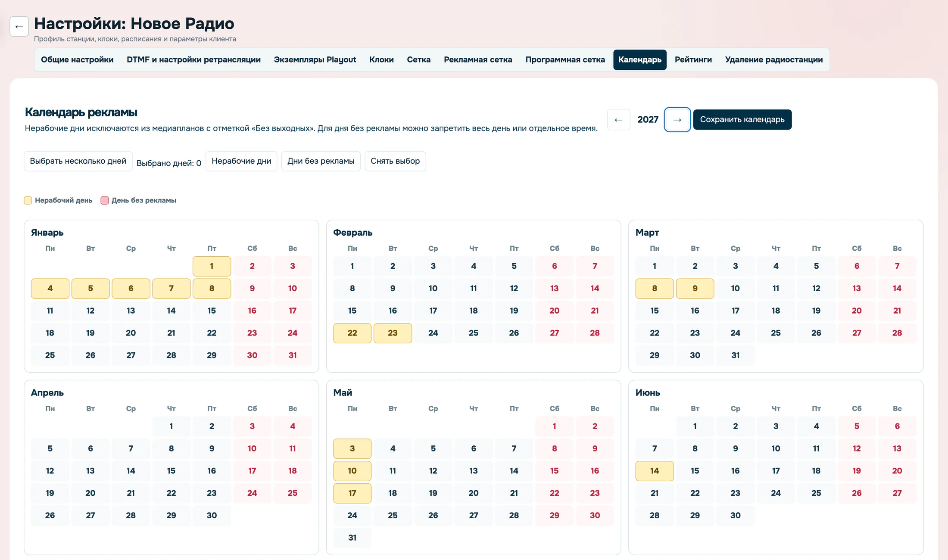948x560 pixels.
Task: Select February 14 Sunday cell
Action: coord(595,289)
